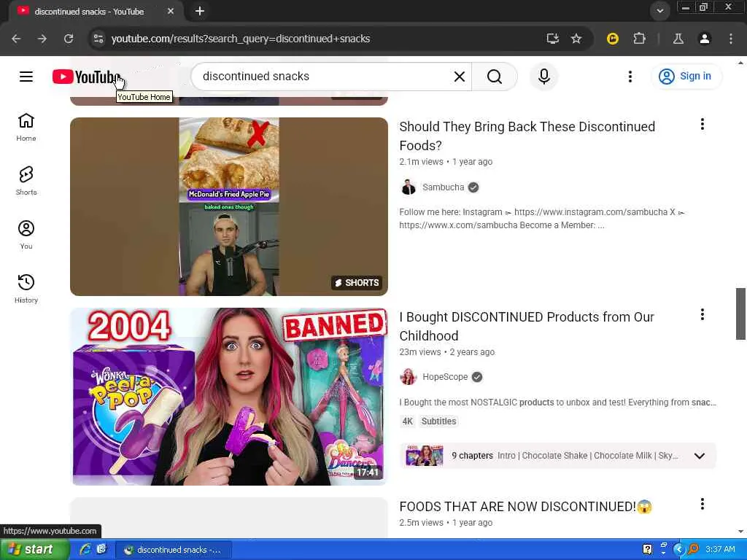Start voice search with microphone

[x=543, y=76]
